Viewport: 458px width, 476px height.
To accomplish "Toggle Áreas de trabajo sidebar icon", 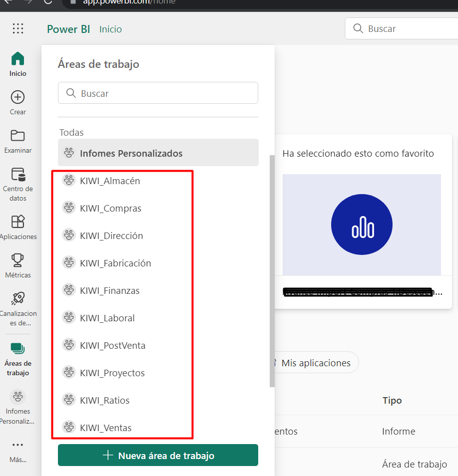I will (18, 348).
